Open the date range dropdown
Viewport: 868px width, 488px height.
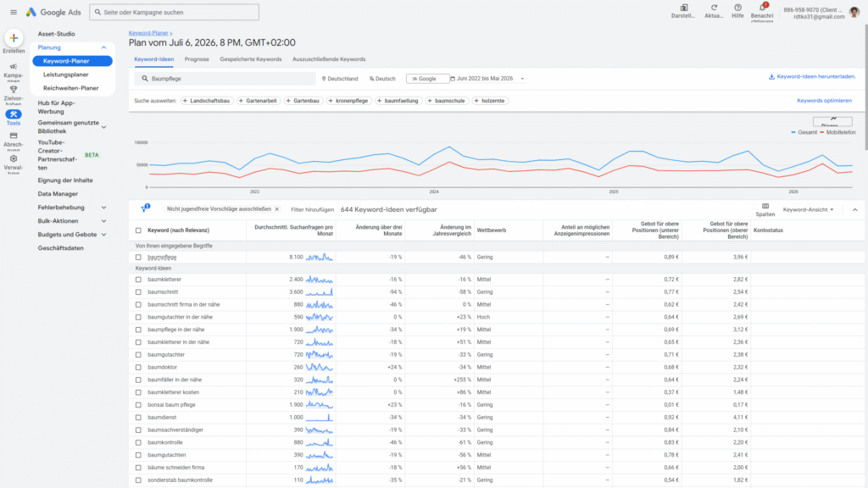coord(487,79)
